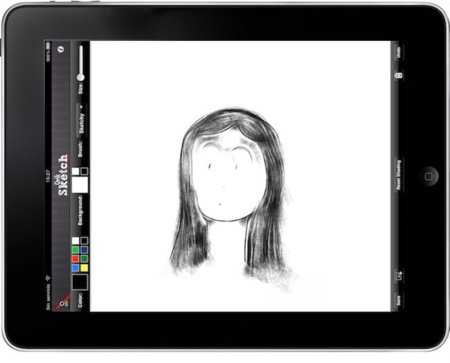Select the yellow color swatch
This screenshot has height=363, width=450.
pos(84,268)
